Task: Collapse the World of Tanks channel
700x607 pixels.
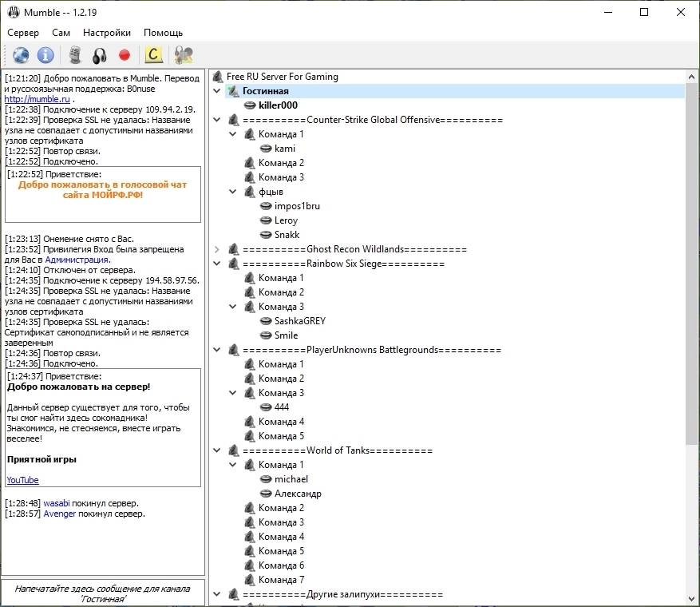Action: (217, 450)
